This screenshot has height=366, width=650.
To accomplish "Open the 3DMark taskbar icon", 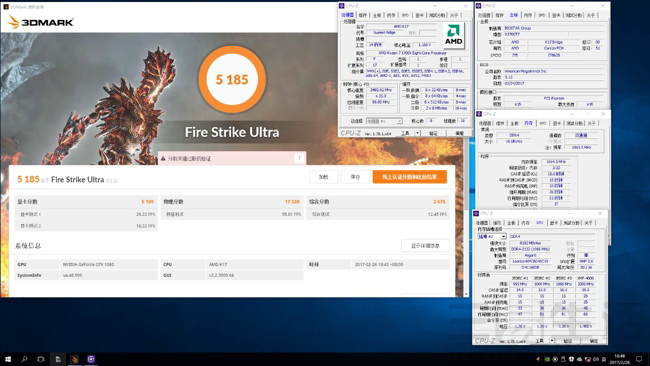I will tap(74, 359).
